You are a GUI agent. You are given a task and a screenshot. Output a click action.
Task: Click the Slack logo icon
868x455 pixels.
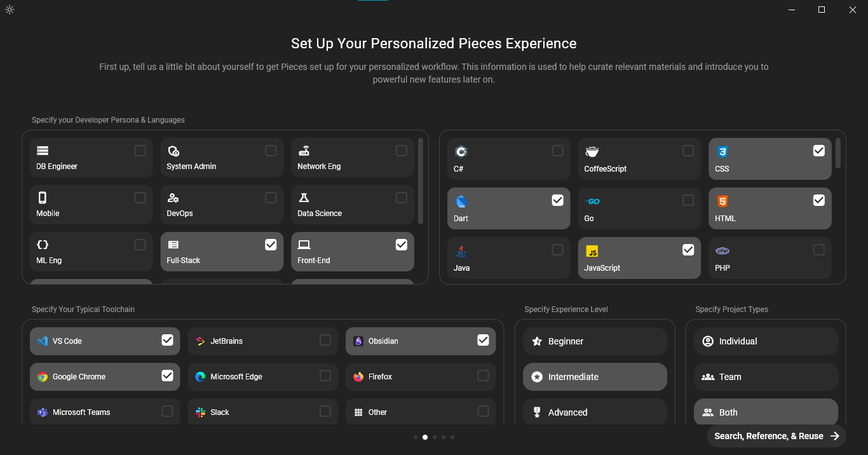[x=200, y=412]
